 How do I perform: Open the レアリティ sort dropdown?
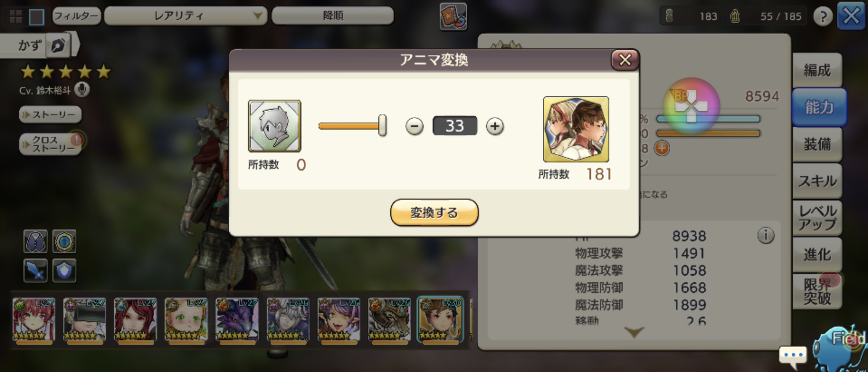pos(185,16)
